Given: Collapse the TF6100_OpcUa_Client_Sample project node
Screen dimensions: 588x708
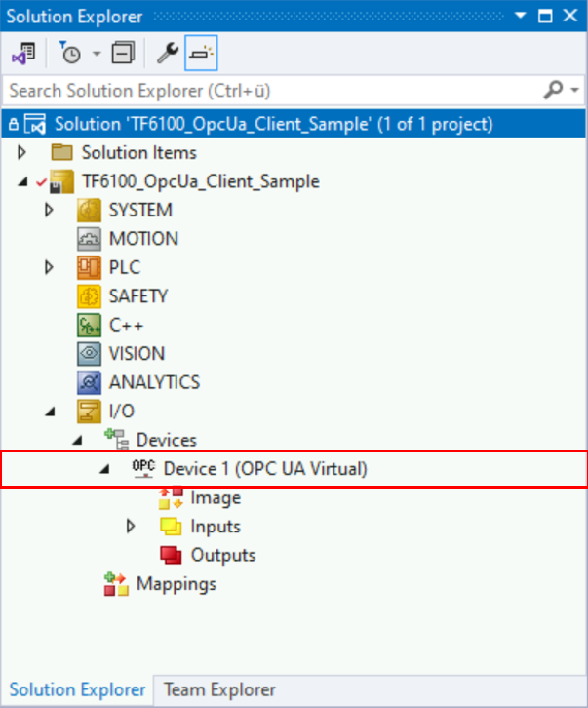Looking at the screenshot, I should (x=22, y=182).
